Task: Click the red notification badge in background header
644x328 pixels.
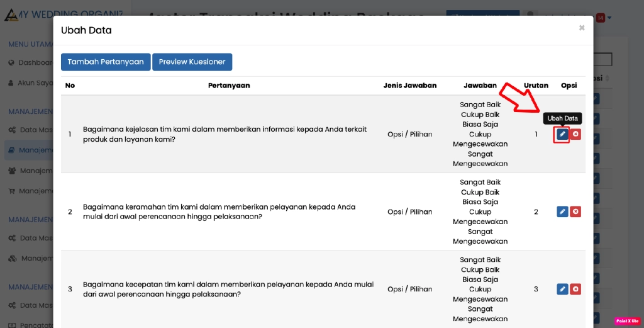Action: 601,18
